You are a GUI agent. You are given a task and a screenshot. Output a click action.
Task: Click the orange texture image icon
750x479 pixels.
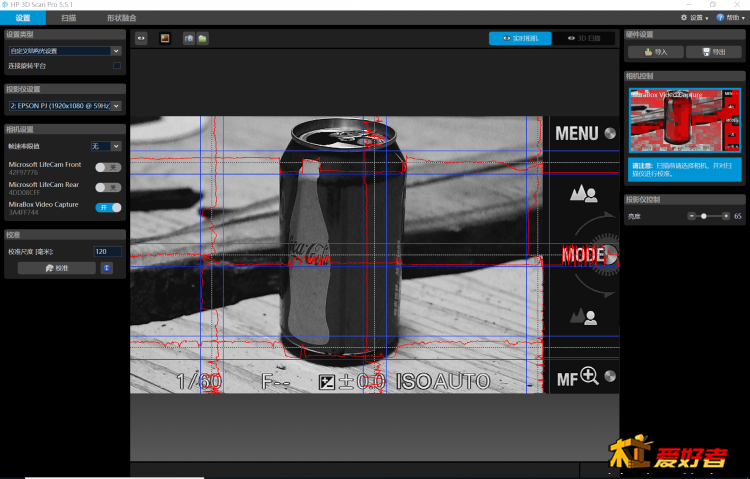click(165, 38)
